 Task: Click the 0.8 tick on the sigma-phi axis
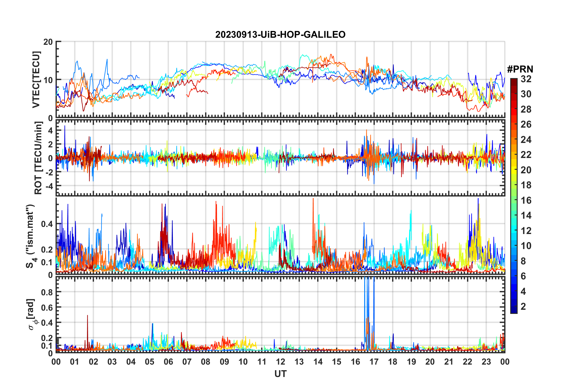[x=47, y=292]
